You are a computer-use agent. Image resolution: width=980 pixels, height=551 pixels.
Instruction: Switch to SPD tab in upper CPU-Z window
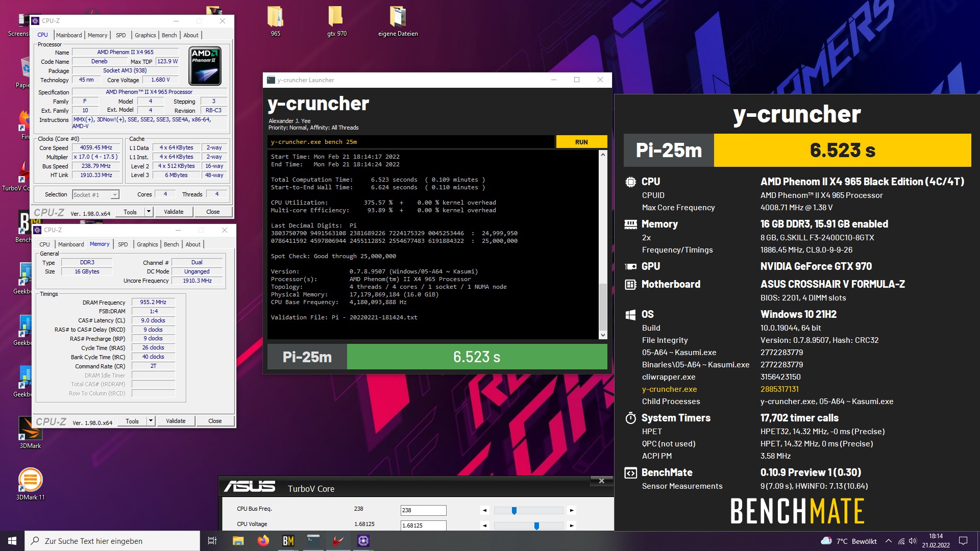tap(121, 35)
